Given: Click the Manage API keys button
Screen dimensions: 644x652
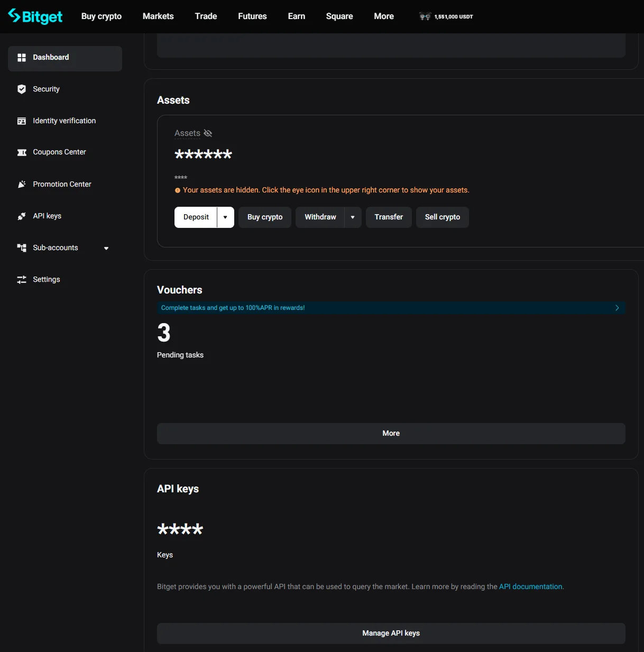Looking at the screenshot, I should point(391,633).
